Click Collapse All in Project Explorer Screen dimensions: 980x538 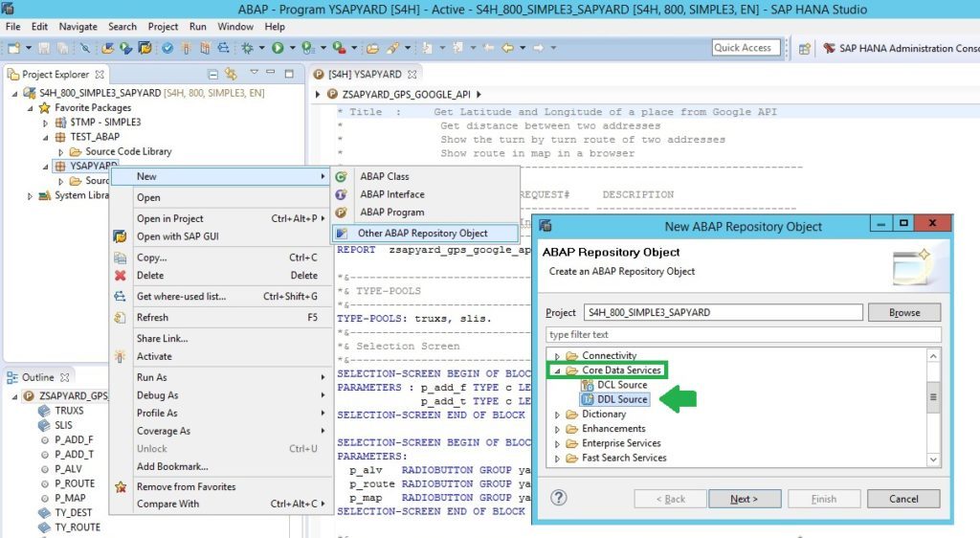click(x=212, y=75)
